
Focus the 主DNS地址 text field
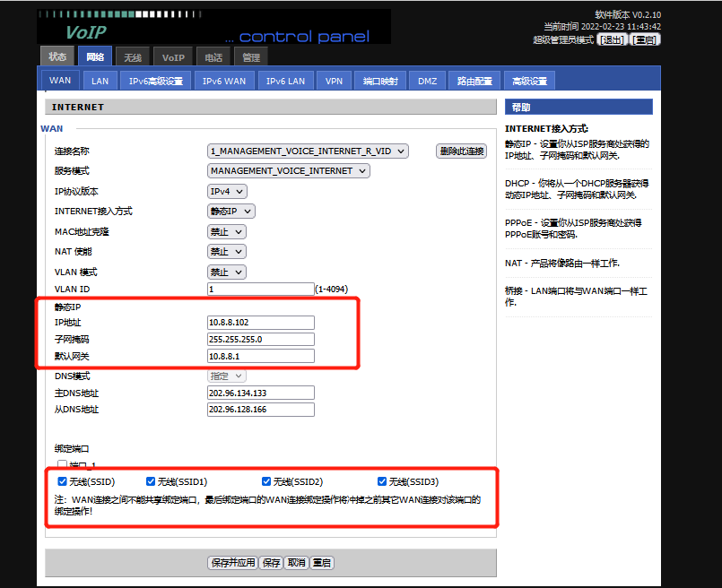(260, 393)
